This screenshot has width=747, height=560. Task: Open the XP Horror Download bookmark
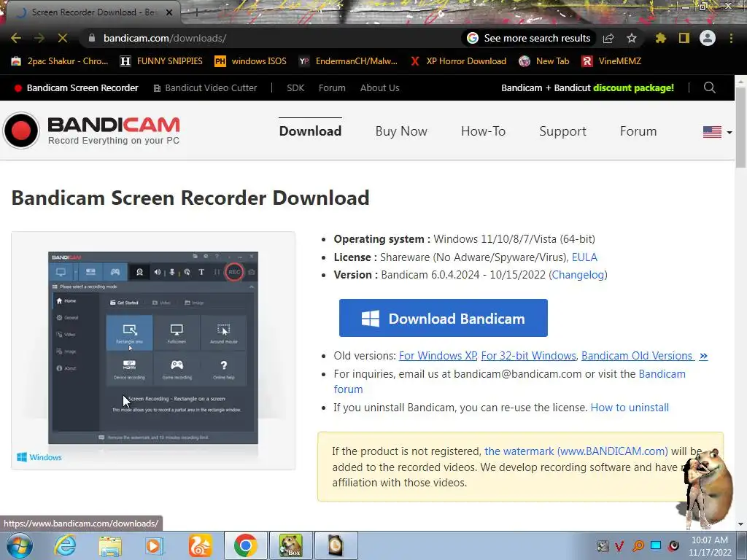(458, 61)
